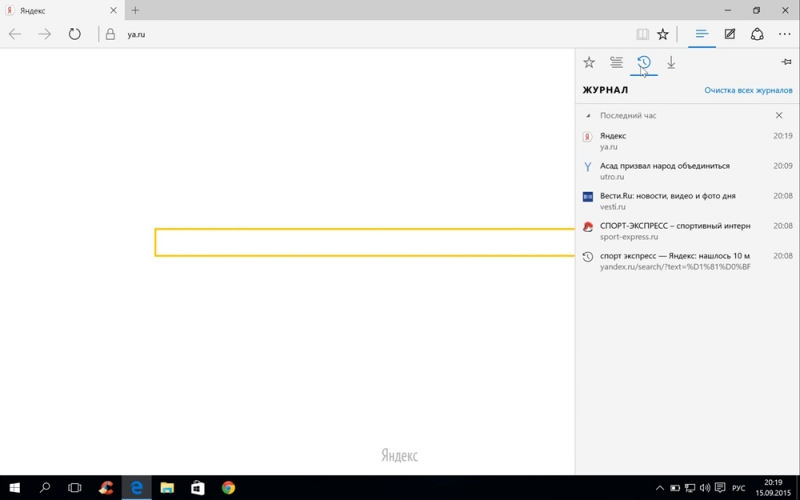Open Reading view book icon

pos(642,34)
